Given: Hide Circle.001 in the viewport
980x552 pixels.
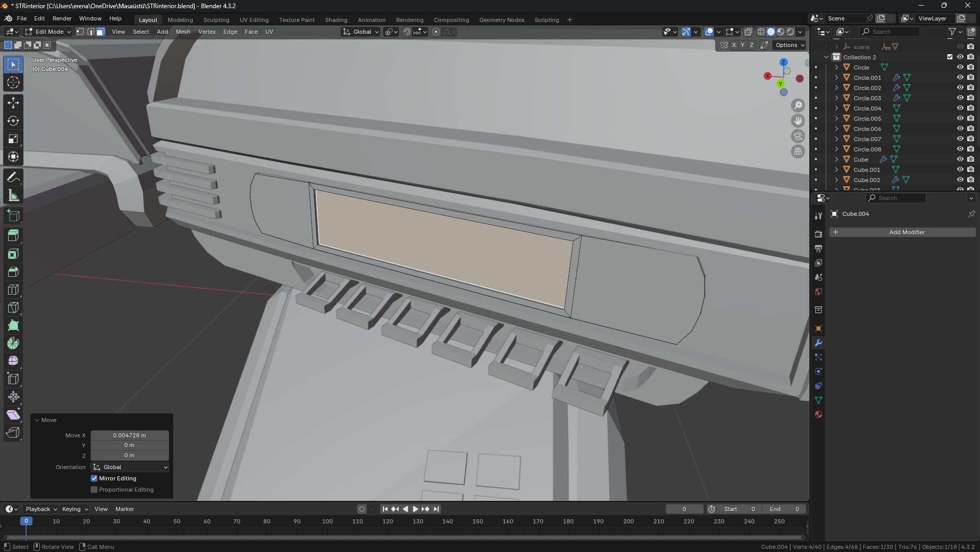Looking at the screenshot, I should 960,77.
